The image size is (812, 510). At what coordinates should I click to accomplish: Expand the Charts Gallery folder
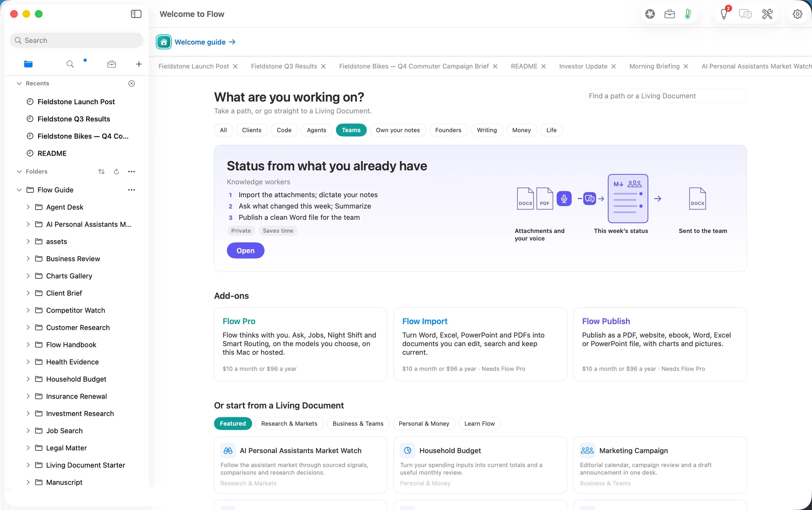(28, 276)
